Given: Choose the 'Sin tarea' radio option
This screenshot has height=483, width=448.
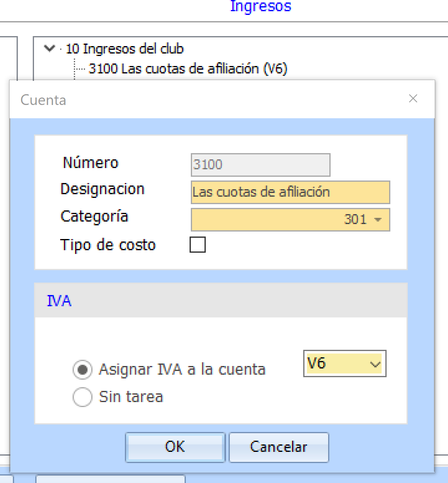Looking at the screenshot, I should 82,398.
